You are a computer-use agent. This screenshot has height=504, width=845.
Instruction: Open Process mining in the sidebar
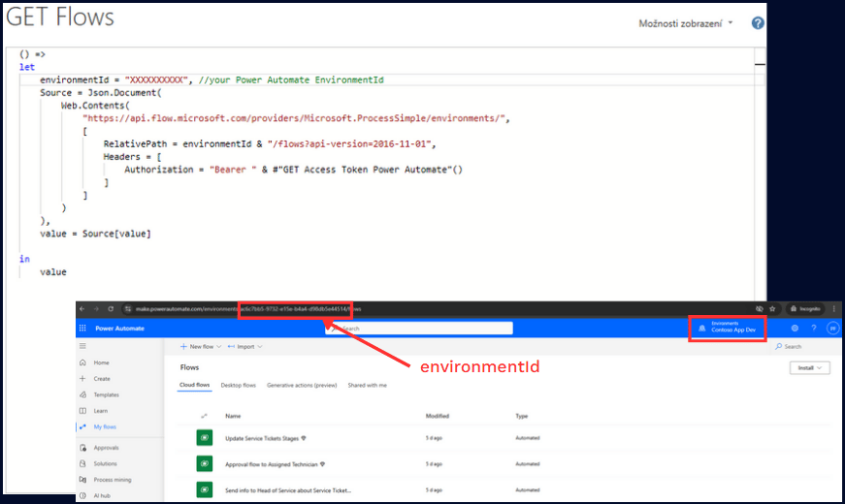[x=113, y=480]
